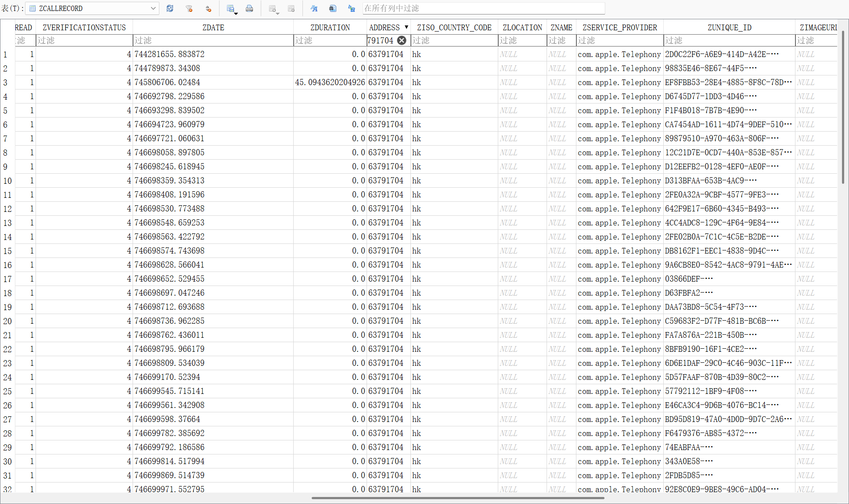The width and height of the screenshot is (849, 504).
Task: Click the print table icon
Action: [x=249, y=8]
